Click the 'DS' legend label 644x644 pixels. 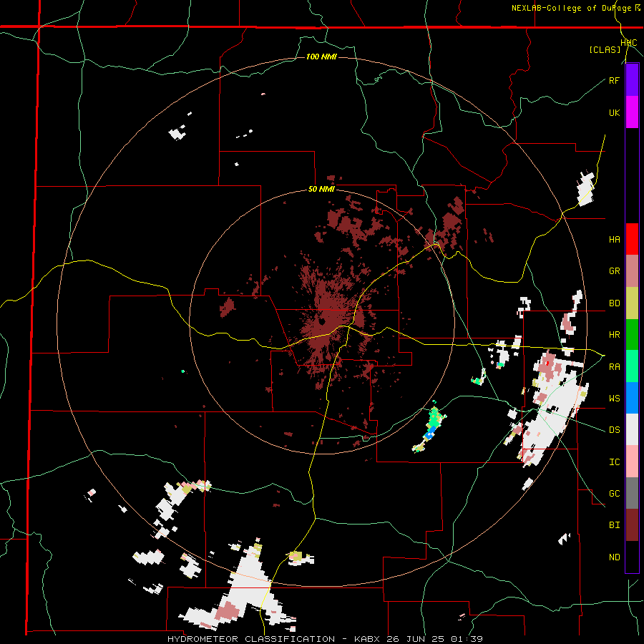pos(614,430)
